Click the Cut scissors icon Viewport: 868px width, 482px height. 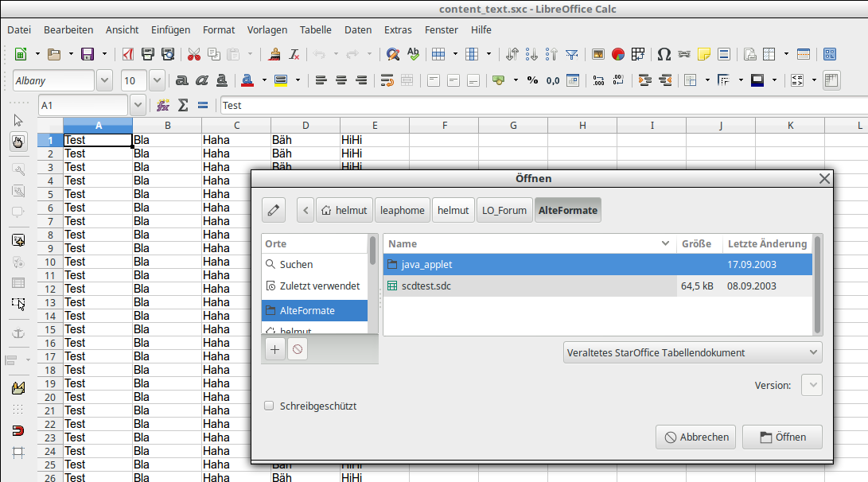point(193,54)
